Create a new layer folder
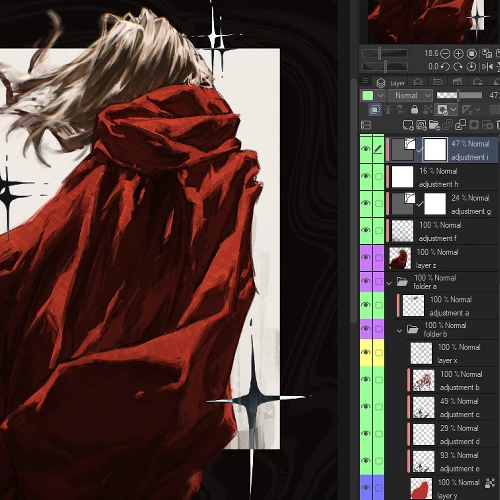Viewport: 500px width, 500px height. (434, 125)
